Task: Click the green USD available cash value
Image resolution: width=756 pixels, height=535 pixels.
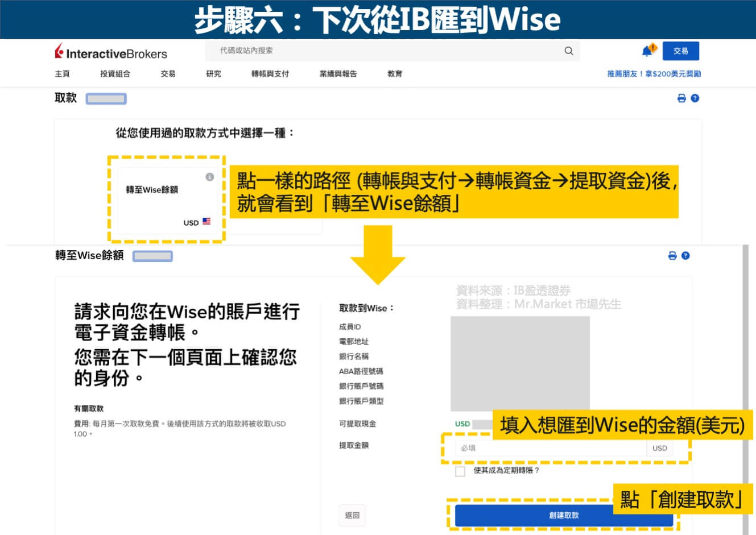Action: (462, 424)
